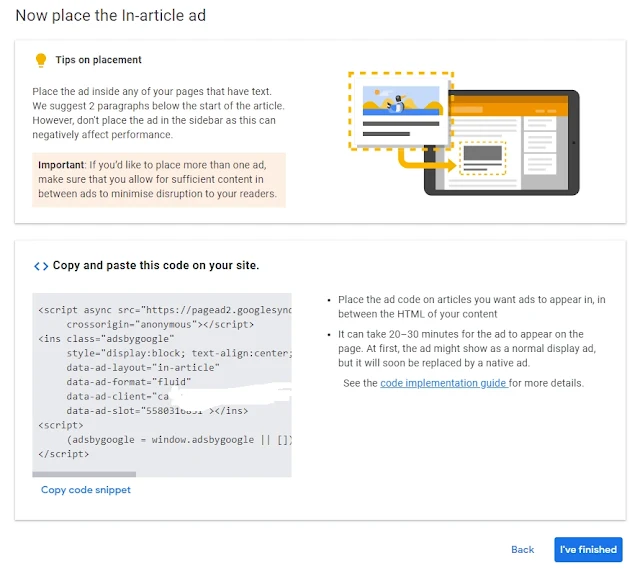The height and width of the screenshot is (576, 640).
Task: Click the Important notice highlighted box
Action: coord(159,180)
